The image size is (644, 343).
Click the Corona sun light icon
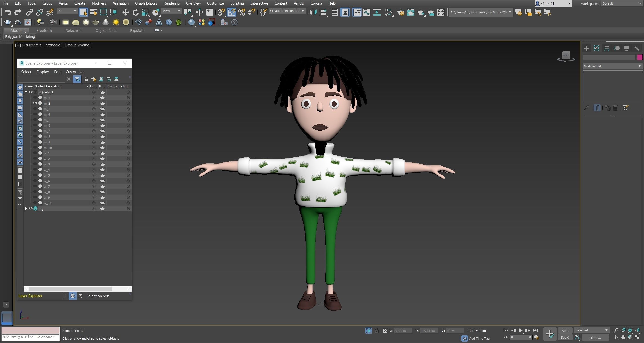116,22
